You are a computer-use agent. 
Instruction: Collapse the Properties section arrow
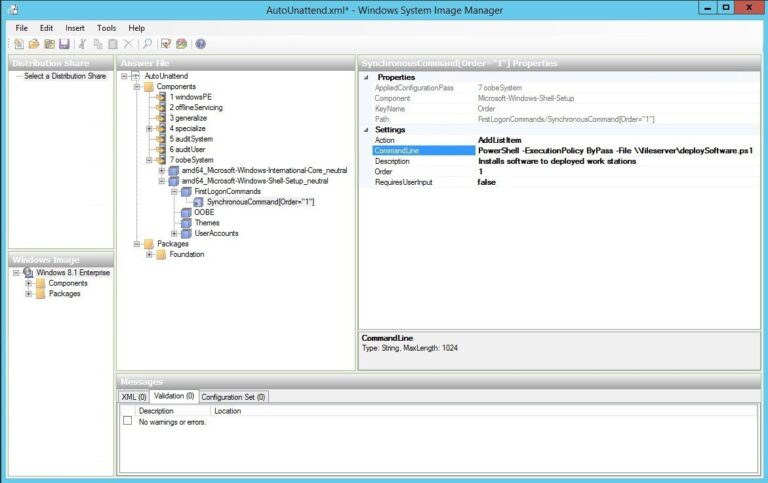click(x=366, y=77)
